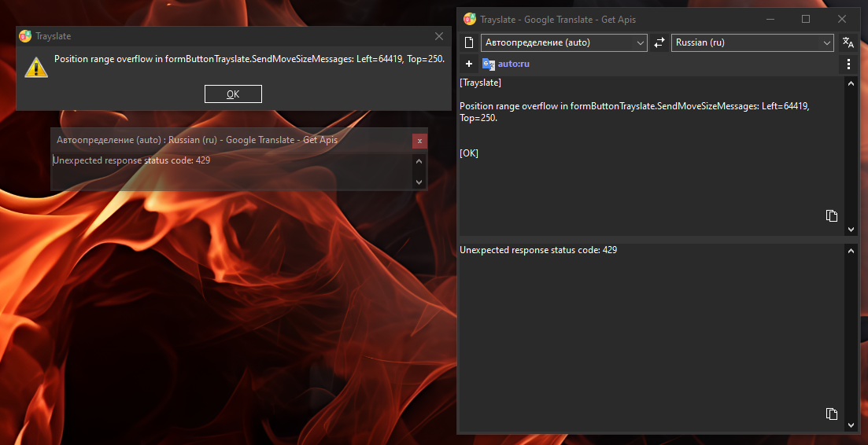Open the Russian (ru) target language dropdown
This screenshot has height=445, width=868.
[752, 42]
